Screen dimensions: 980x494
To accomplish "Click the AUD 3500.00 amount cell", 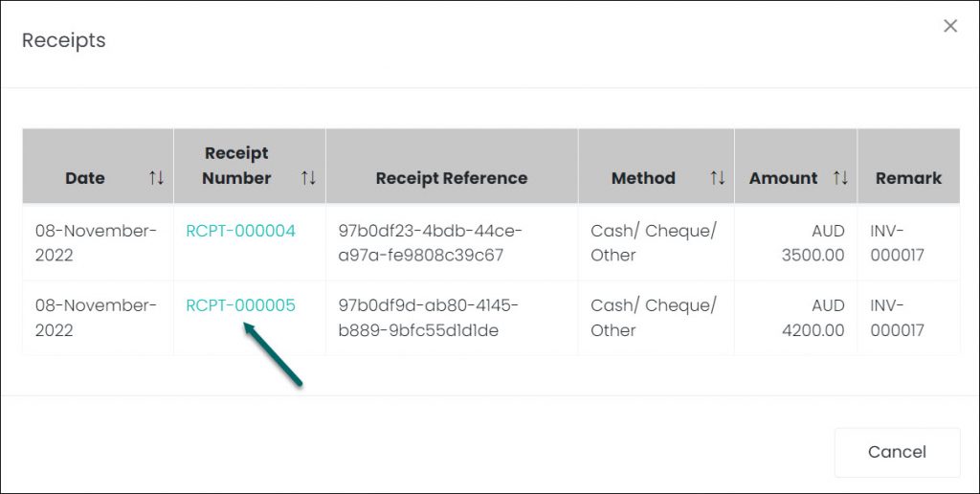I will (795, 242).
